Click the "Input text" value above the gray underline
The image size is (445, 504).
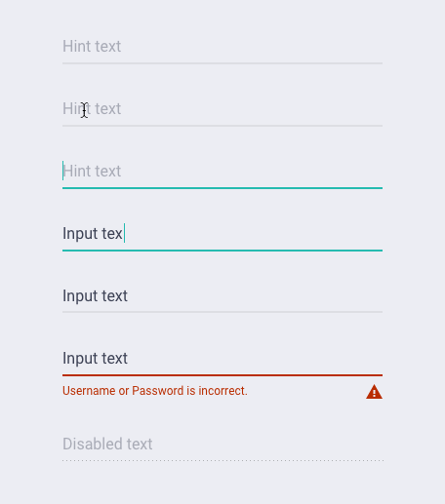click(x=95, y=296)
